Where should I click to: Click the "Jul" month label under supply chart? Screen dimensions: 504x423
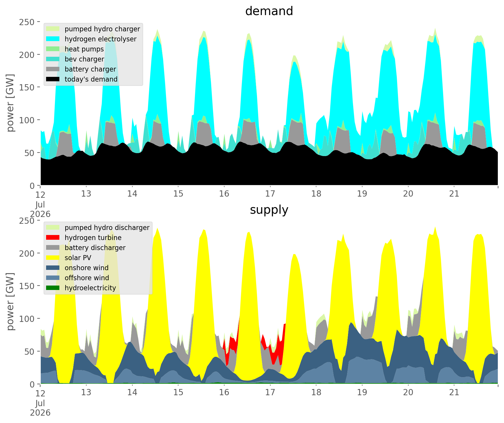(40, 403)
